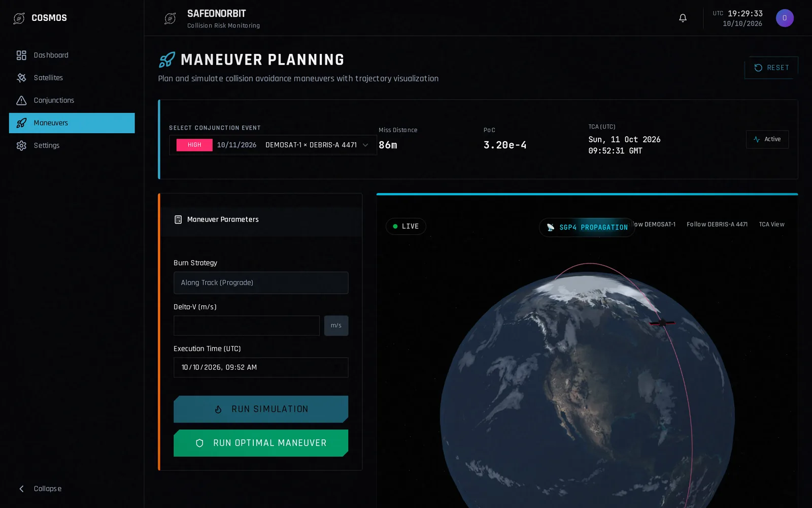Toggle the LIVE indicator
812x508 pixels.
coord(405,227)
